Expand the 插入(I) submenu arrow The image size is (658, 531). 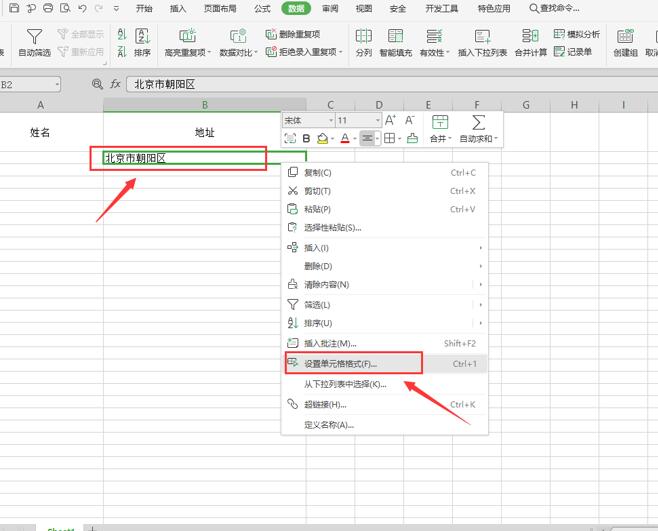pyautogui.click(x=480, y=248)
